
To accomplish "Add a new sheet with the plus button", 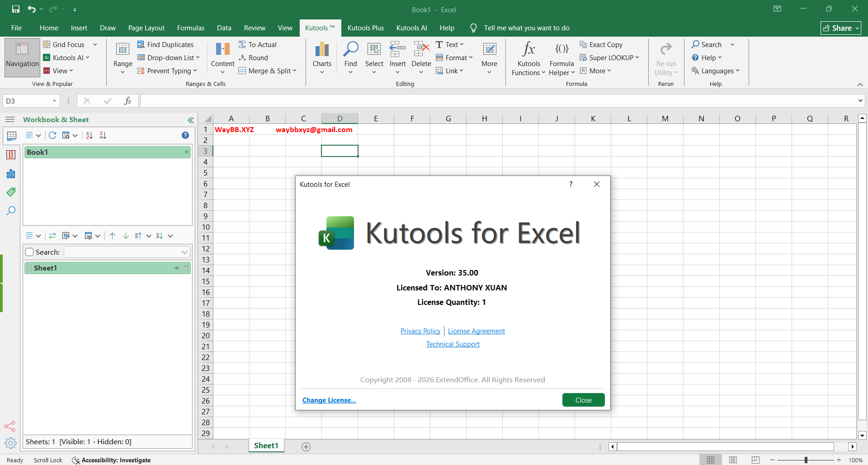I will (306, 447).
